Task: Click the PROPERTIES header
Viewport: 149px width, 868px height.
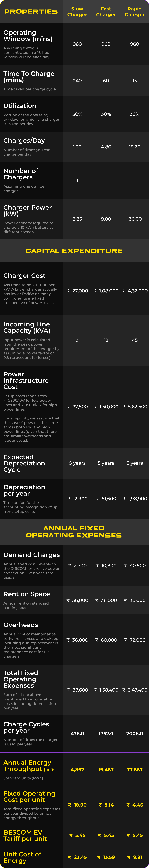Action: click(x=31, y=12)
